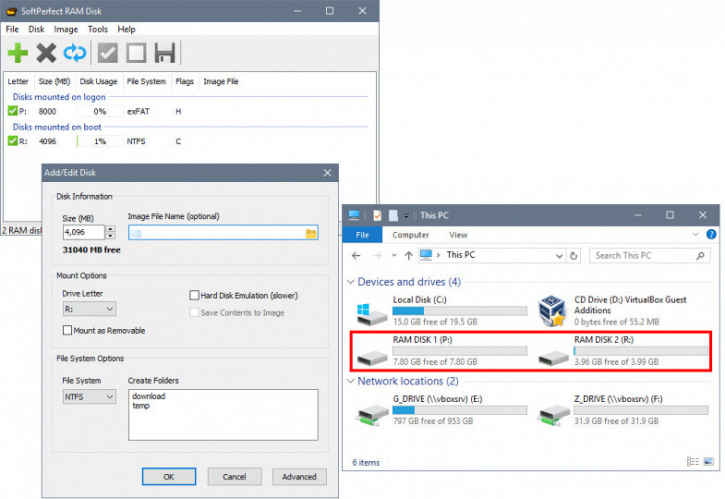725x499 pixels.
Task: Click the green plus Add Disk icon
Action: click(18, 52)
